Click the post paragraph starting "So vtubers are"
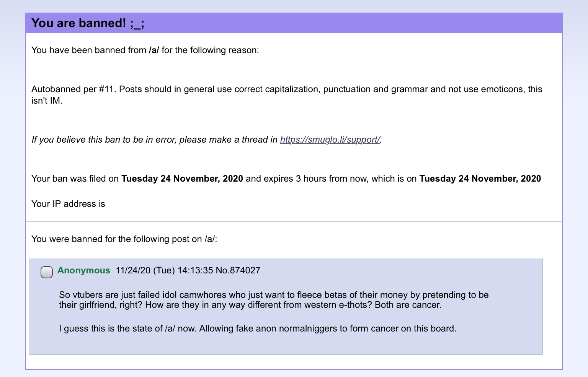 (274, 300)
